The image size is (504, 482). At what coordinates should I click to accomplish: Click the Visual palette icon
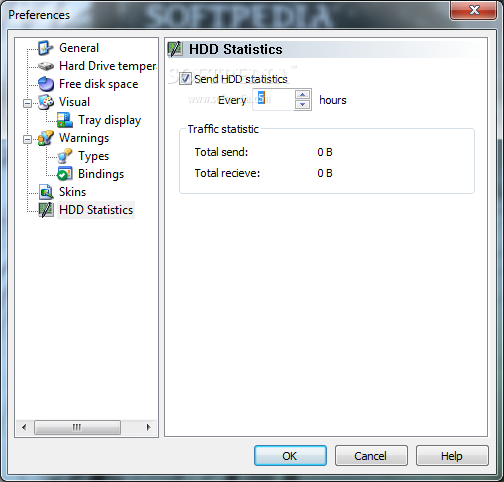click(46, 102)
